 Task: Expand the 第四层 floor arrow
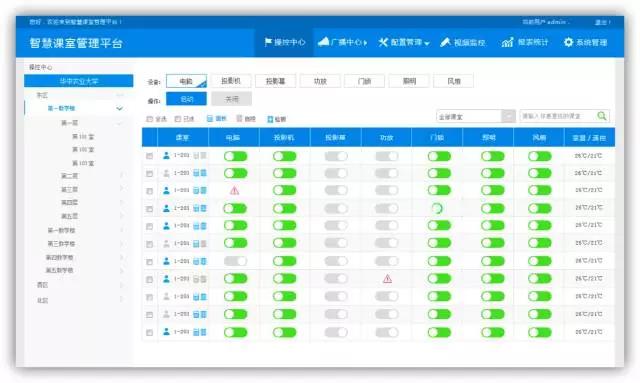pos(121,203)
